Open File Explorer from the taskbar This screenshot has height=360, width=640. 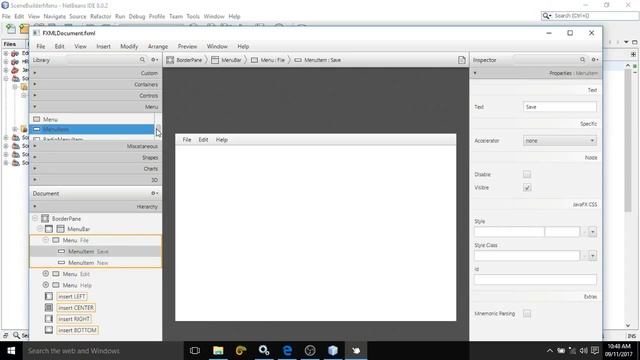(x=218, y=351)
